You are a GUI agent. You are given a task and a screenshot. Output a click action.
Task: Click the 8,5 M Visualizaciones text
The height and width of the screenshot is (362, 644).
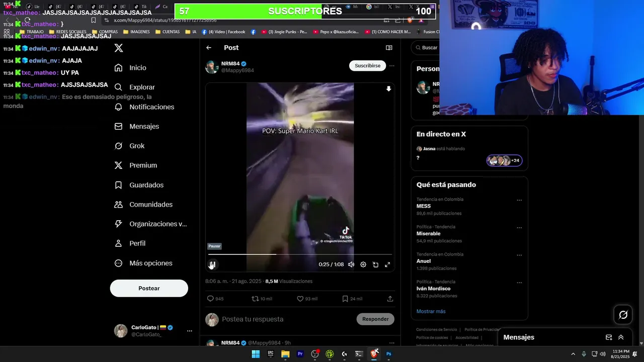point(289,282)
